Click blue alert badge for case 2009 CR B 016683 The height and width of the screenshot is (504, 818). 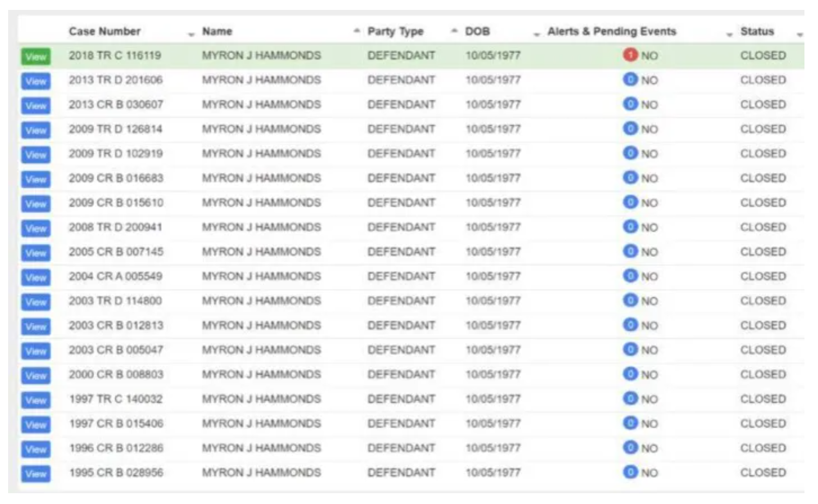630,177
